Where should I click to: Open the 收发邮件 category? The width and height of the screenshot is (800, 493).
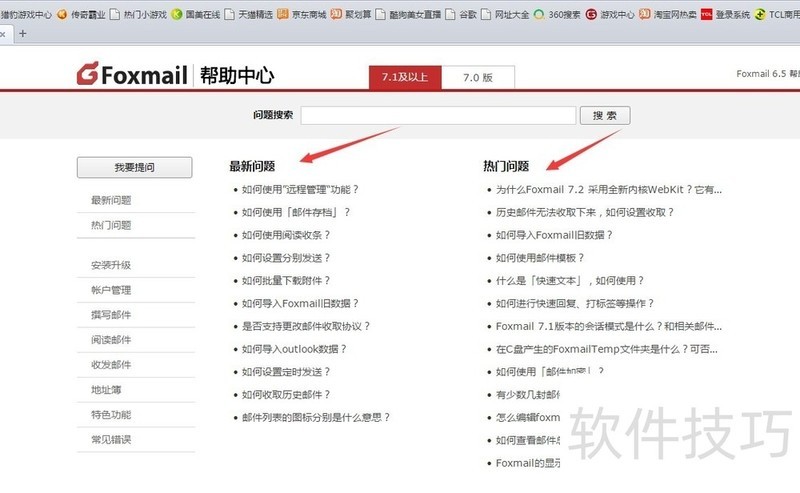(111, 364)
